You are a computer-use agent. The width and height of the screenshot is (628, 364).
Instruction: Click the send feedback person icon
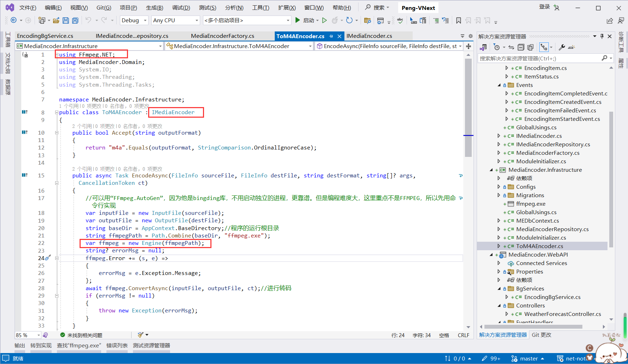tap(621, 21)
